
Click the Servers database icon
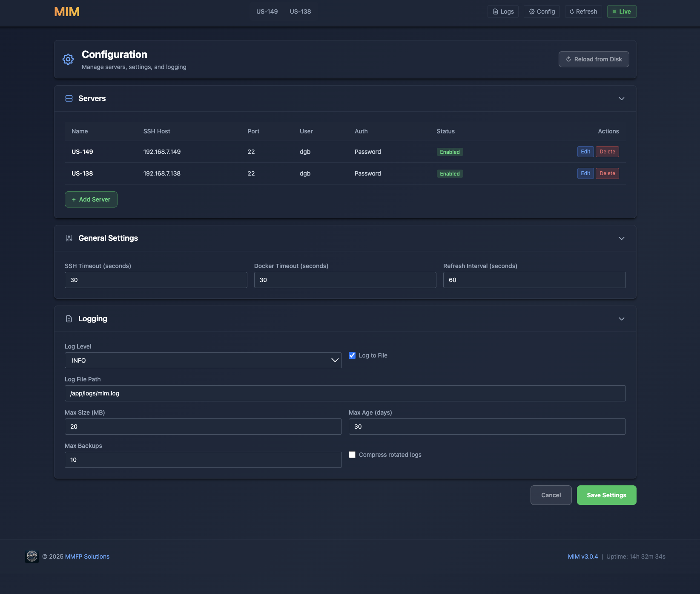(69, 98)
